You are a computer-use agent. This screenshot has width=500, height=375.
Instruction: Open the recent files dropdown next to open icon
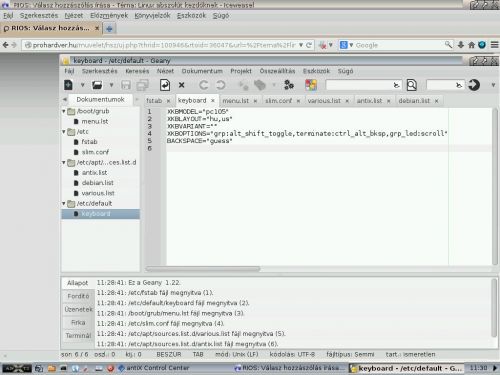(x=111, y=85)
